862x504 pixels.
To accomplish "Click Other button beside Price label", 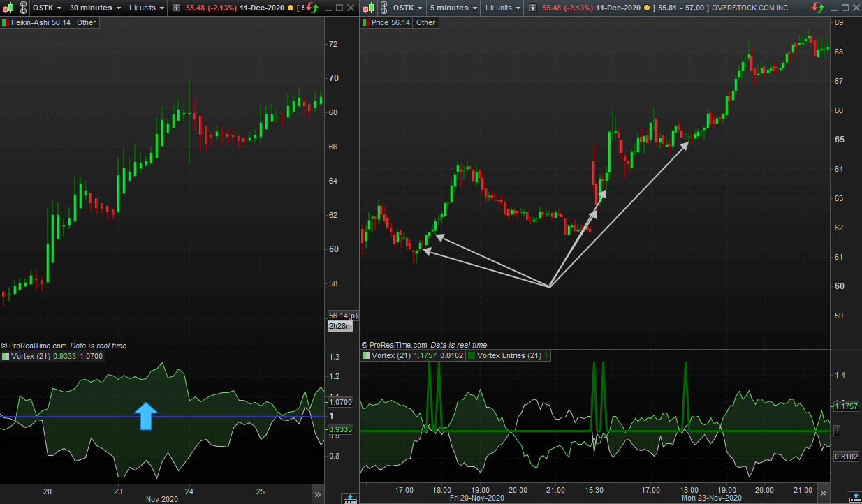I will (425, 22).
